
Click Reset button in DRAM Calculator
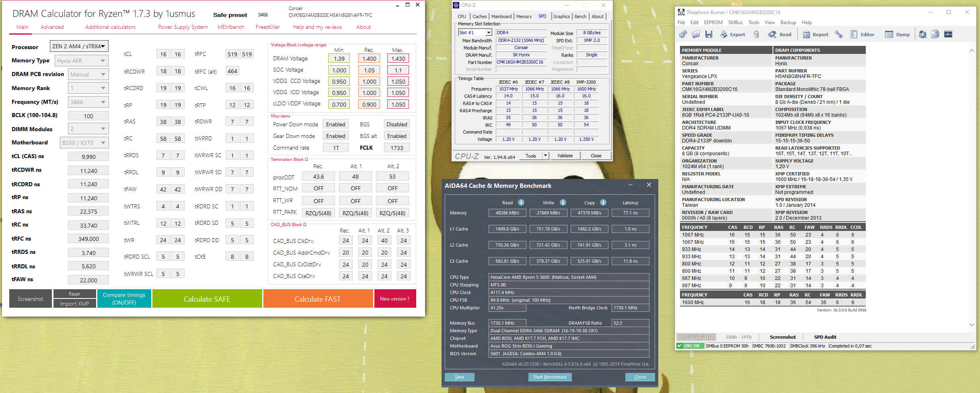point(74,294)
